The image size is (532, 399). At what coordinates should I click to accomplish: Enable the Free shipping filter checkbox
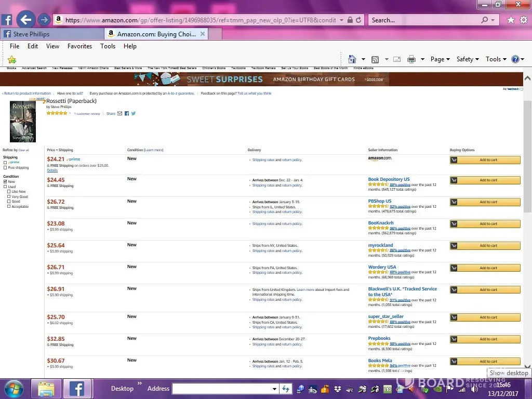click(5, 168)
